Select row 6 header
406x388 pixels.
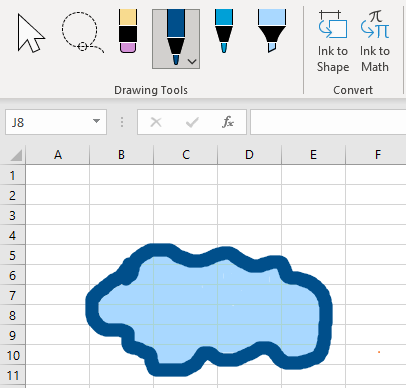[13, 275]
